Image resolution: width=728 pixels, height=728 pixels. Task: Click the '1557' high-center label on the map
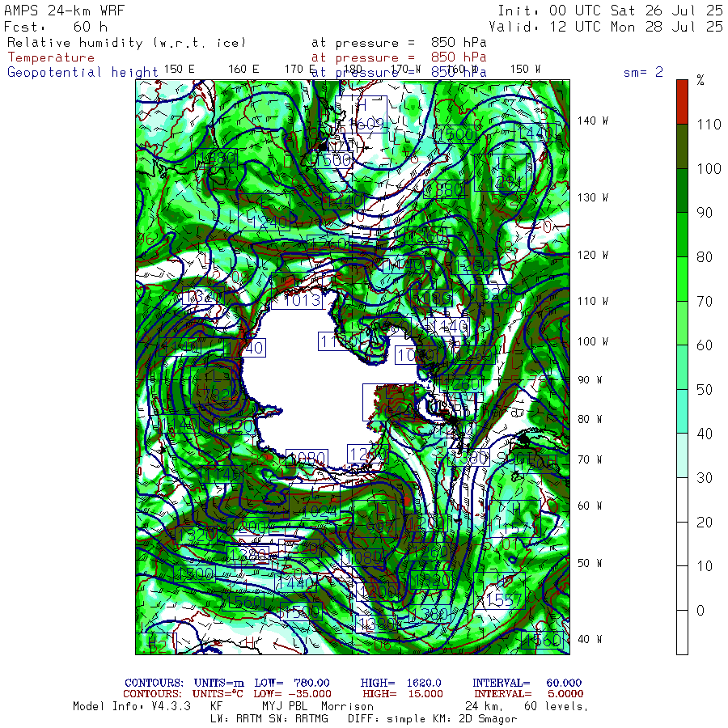(504, 600)
